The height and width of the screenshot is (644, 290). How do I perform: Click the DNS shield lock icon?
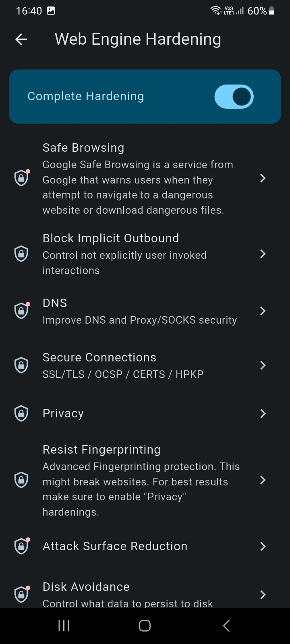click(x=21, y=311)
